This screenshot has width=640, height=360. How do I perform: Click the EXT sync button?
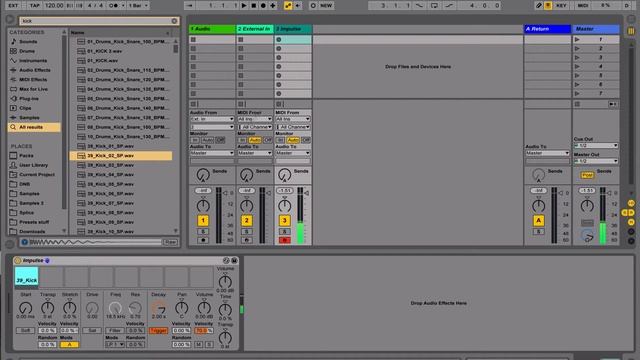tap(13, 6)
